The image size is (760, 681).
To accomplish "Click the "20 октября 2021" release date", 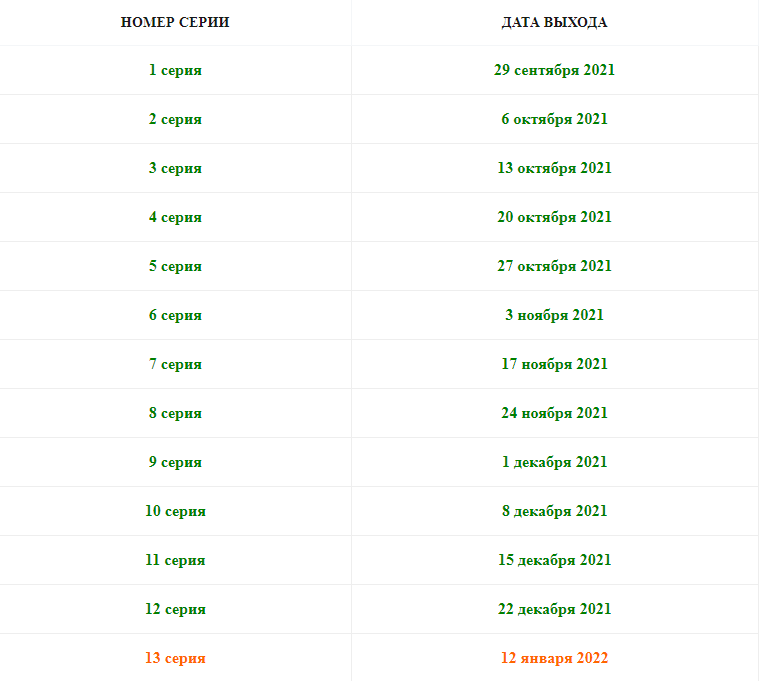I will 554,217.
